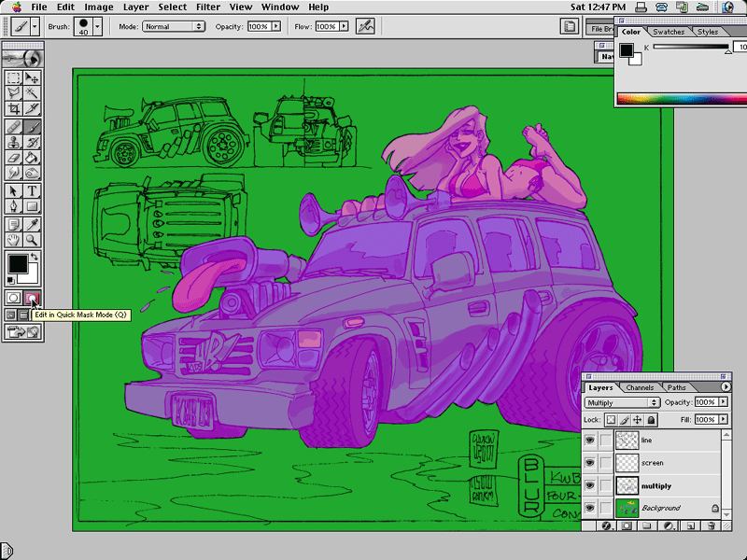Open the Flow slider arrow
The width and height of the screenshot is (747, 560).
(344, 26)
